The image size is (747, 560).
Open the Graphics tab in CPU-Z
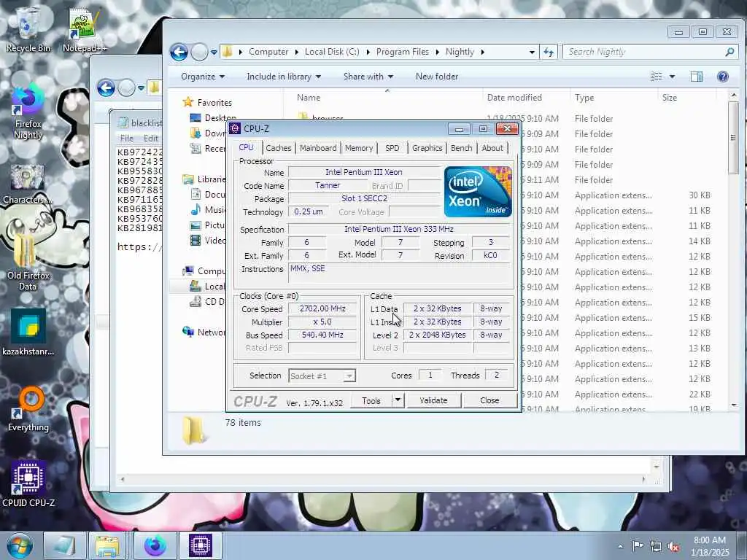[427, 148]
